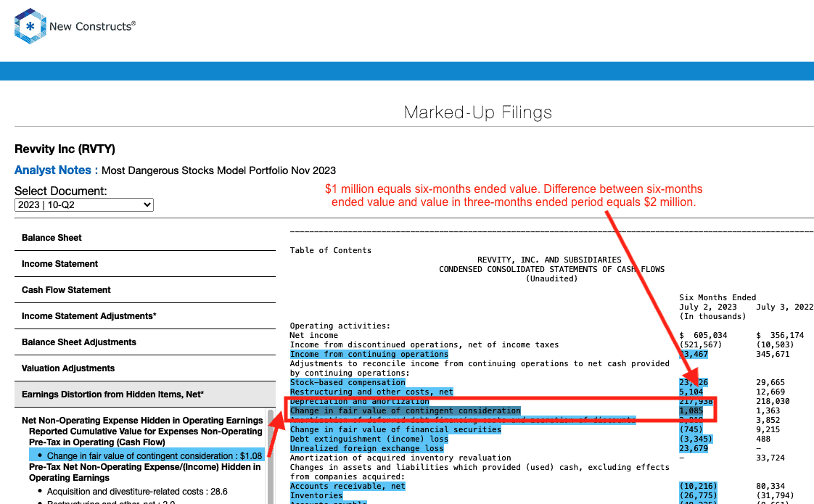Image resolution: width=814 pixels, height=504 pixels.
Task: Open the Select Document dropdown showing 2023 | 10-Q2
Action: [x=84, y=205]
